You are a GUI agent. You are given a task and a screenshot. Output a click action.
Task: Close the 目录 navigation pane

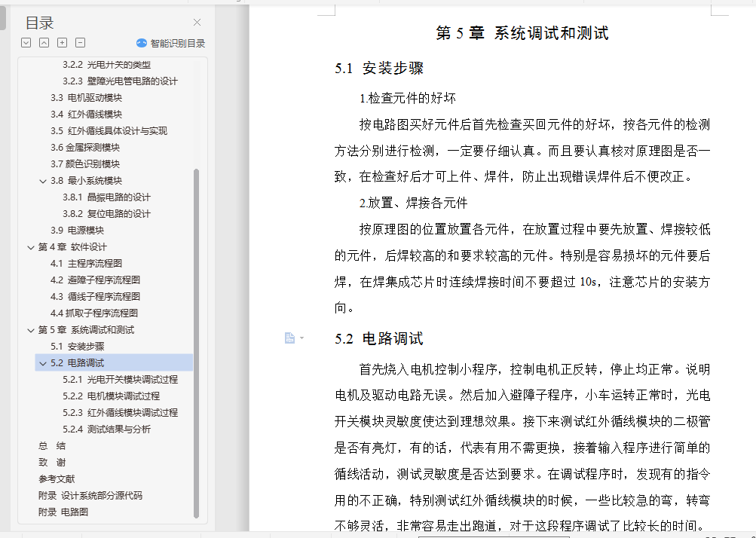point(197,22)
